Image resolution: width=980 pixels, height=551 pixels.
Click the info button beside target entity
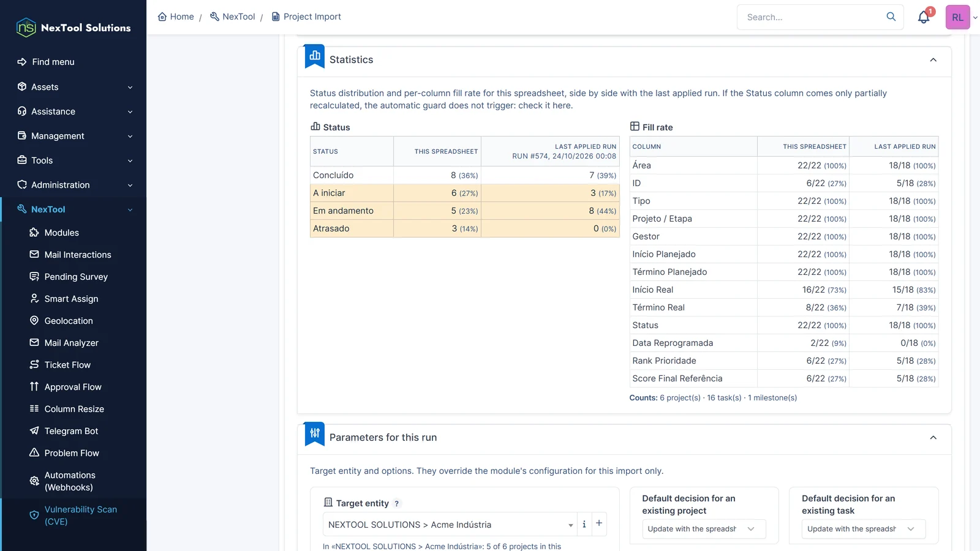coord(584,524)
